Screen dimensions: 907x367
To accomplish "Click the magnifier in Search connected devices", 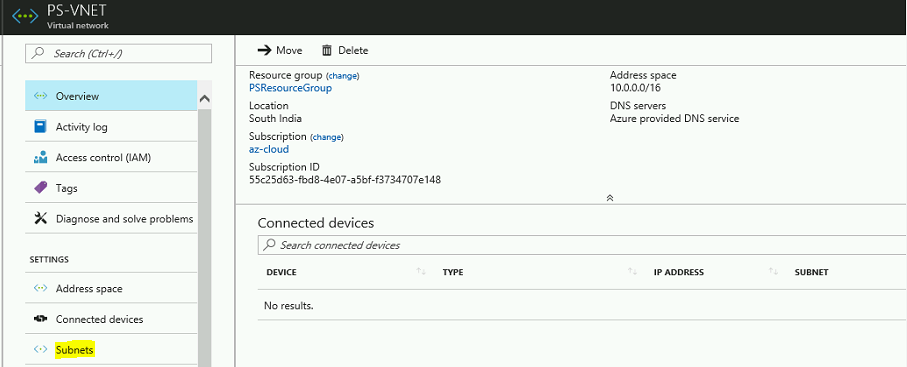I will (270, 245).
